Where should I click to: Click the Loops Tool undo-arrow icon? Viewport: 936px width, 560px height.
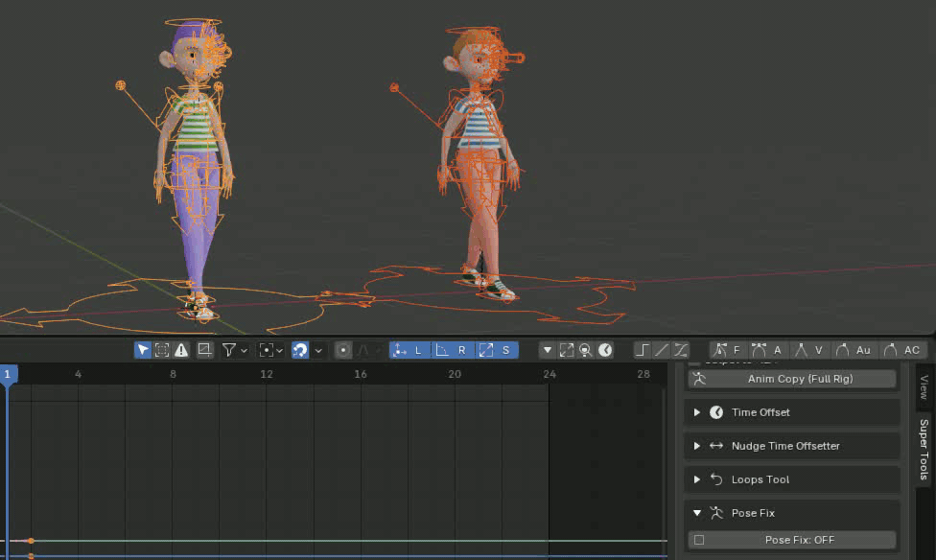pos(716,479)
